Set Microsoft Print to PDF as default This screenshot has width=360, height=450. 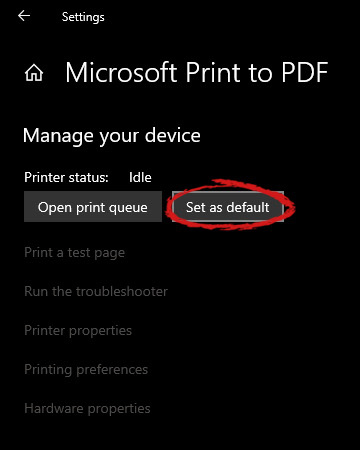point(228,207)
